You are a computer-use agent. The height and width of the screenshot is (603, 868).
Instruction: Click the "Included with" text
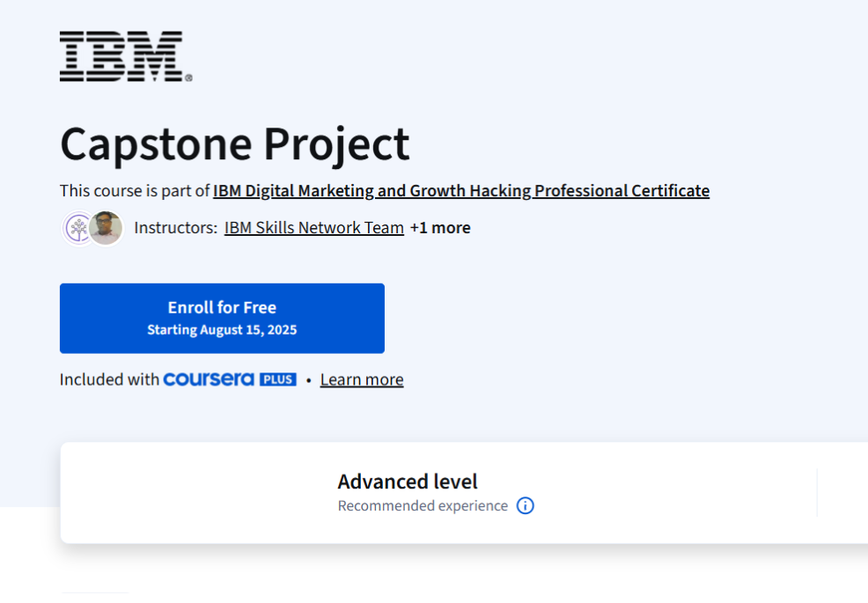tap(109, 379)
